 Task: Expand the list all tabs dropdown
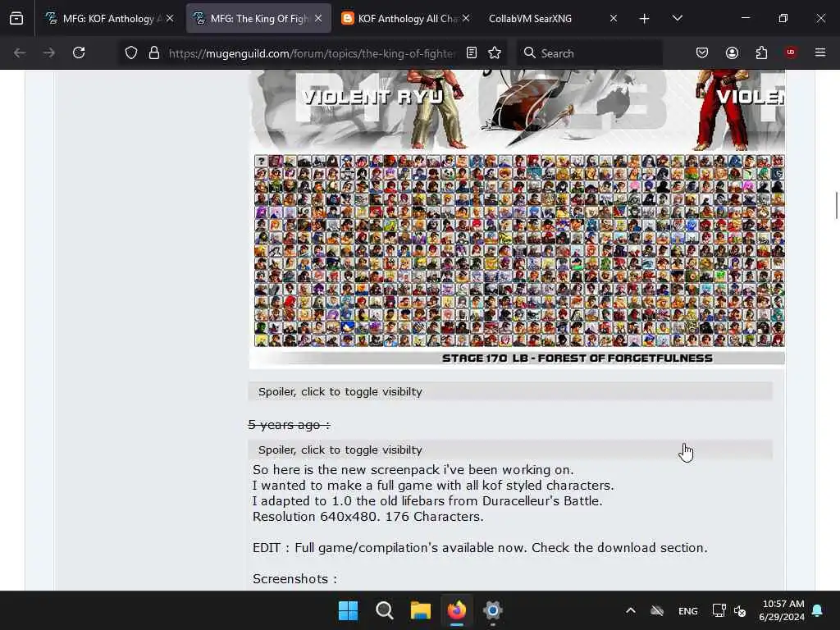click(x=677, y=19)
